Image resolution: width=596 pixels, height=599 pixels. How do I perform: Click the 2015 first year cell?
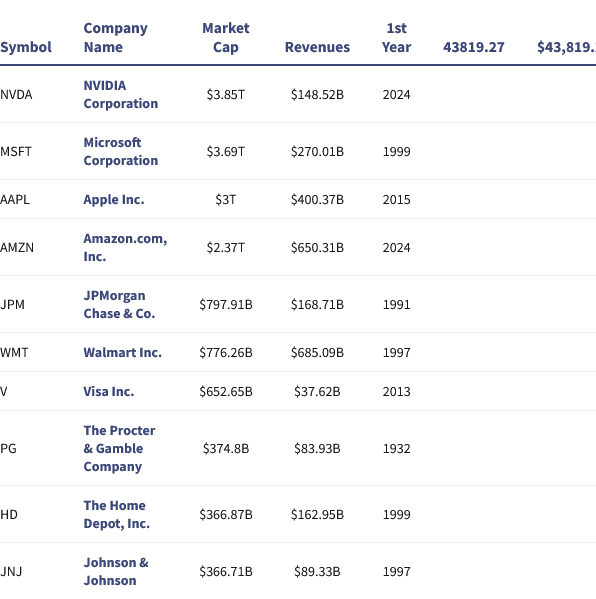pyautogui.click(x=397, y=199)
